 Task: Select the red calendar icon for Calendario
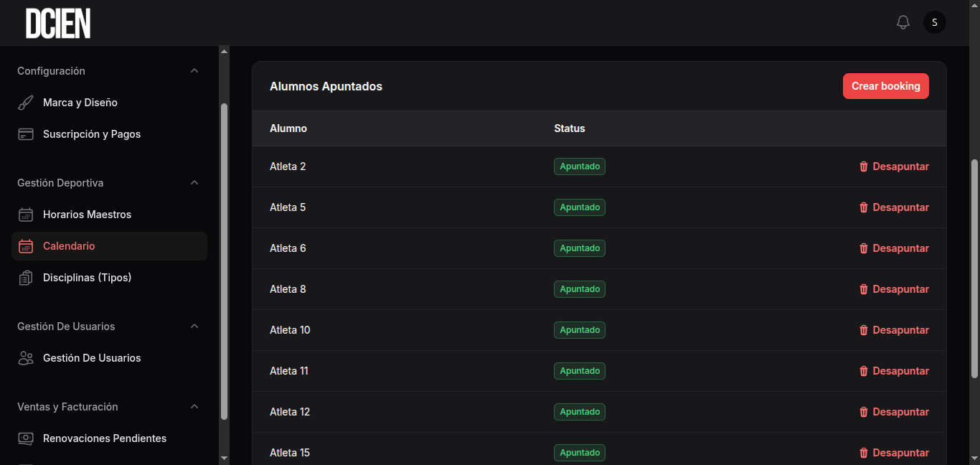[x=26, y=245]
